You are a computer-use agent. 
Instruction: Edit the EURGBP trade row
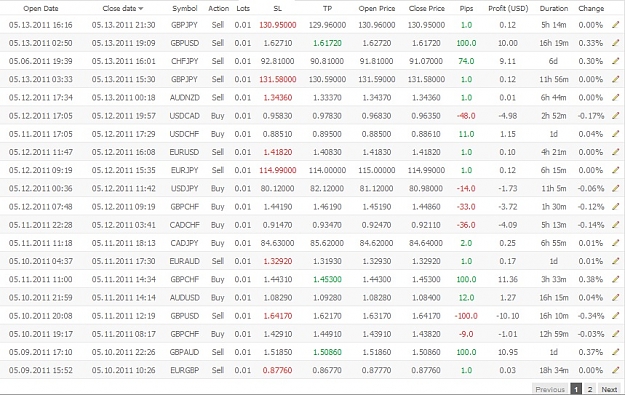click(x=616, y=370)
